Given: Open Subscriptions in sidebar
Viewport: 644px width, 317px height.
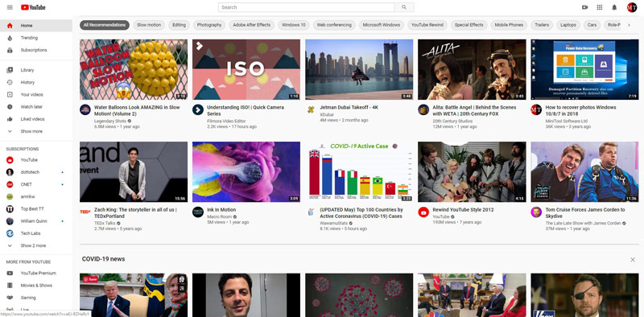Looking at the screenshot, I should click(x=36, y=50).
